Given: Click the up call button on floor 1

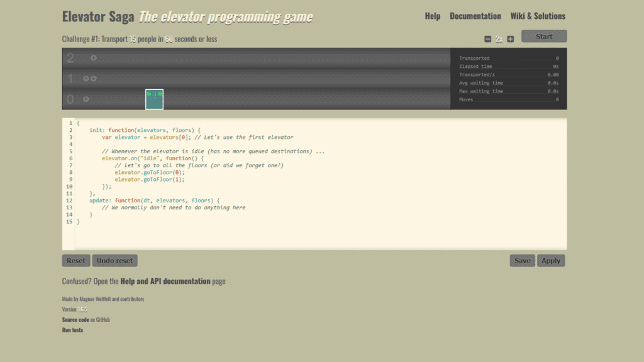Looking at the screenshot, I should pos(86,79).
